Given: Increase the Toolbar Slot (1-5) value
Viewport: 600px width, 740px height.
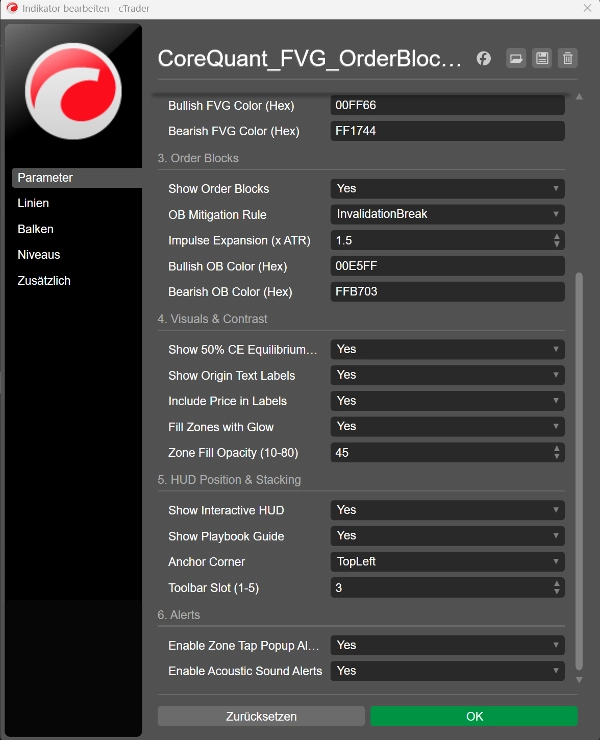Looking at the screenshot, I should [x=557, y=584].
